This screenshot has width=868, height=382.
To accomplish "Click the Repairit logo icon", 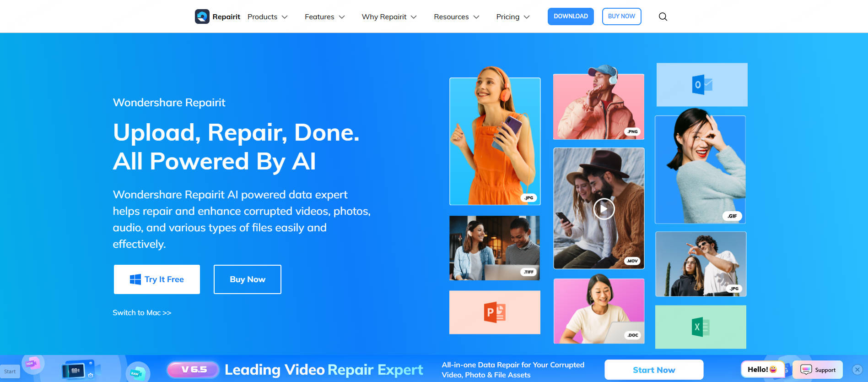I will tap(202, 16).
